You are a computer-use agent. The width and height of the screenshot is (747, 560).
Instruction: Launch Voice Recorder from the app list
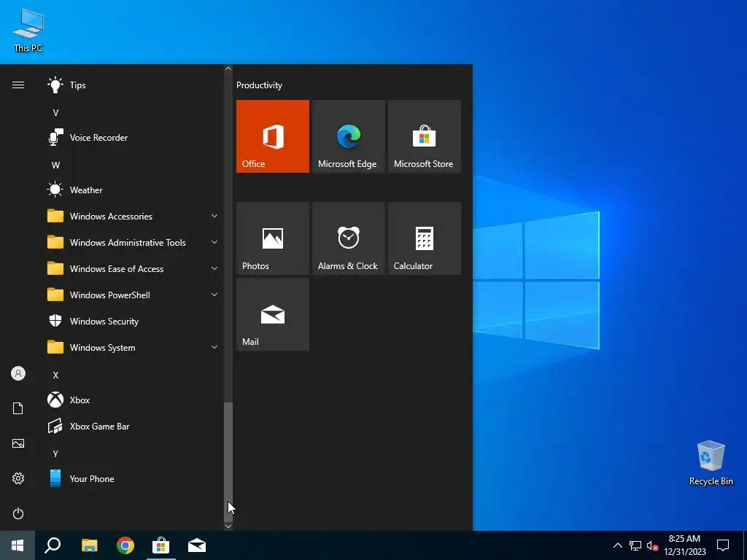coord(131,138)
